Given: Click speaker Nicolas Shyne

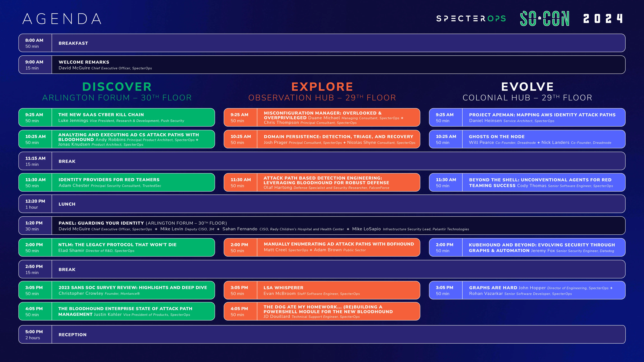Looking at the screenshot, I should point(362,142).
